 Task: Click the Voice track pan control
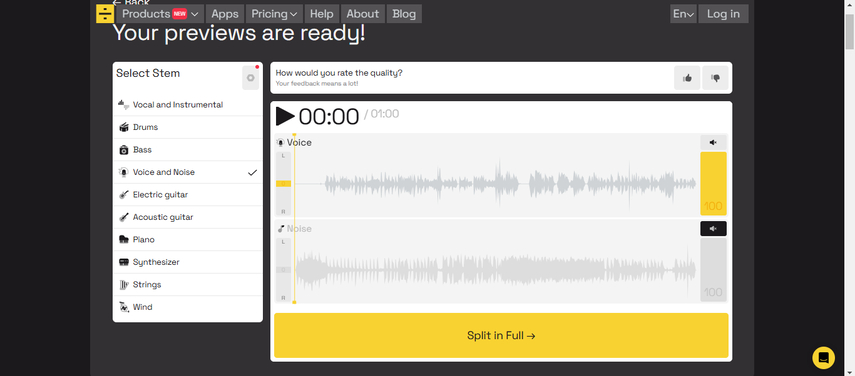[x=283, y=184]
